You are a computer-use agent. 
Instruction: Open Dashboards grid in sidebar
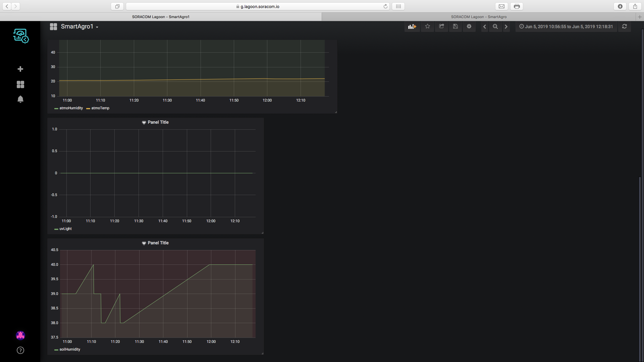[x=20, y=84]
